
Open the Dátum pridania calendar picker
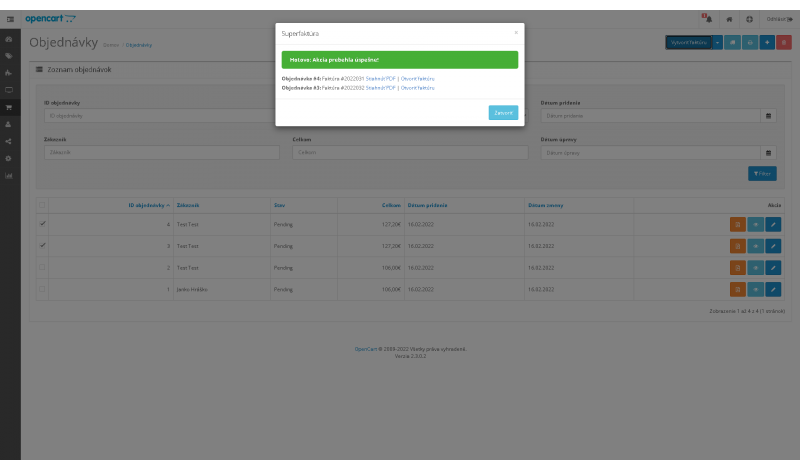pyautogui.click(x=769, y=116)
